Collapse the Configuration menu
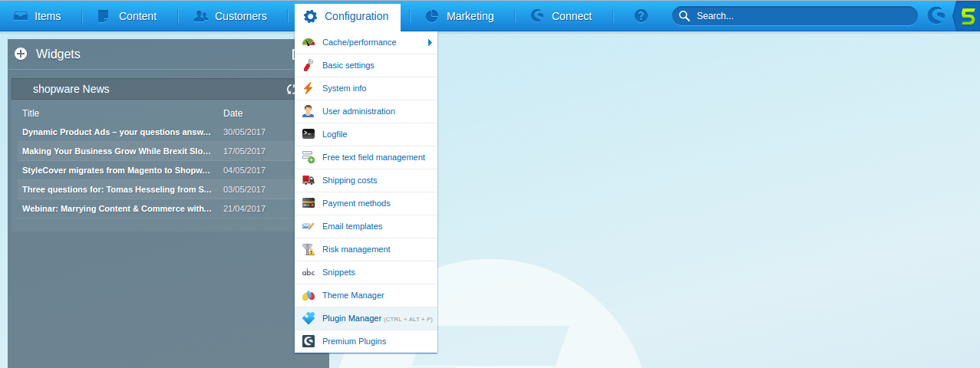Screen dimensions: 980x368 347,16
